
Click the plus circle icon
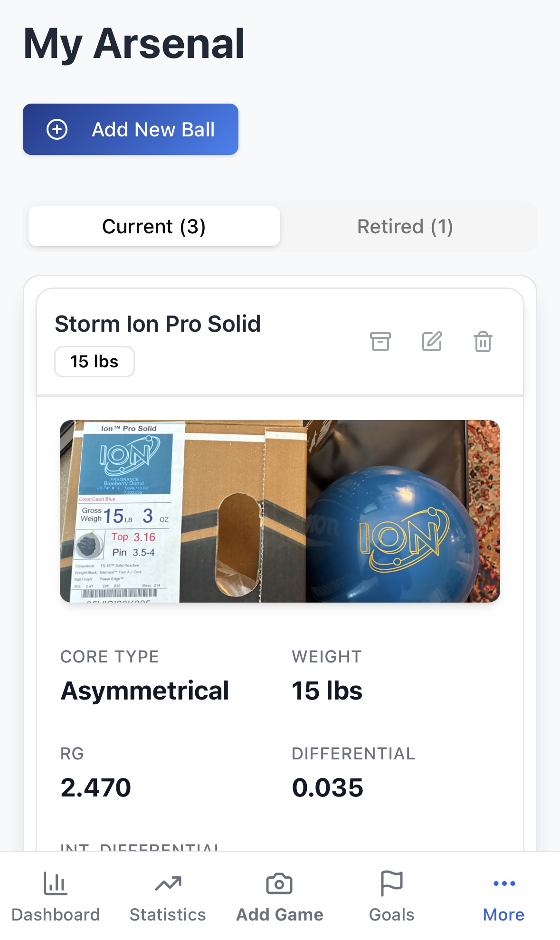57,129
